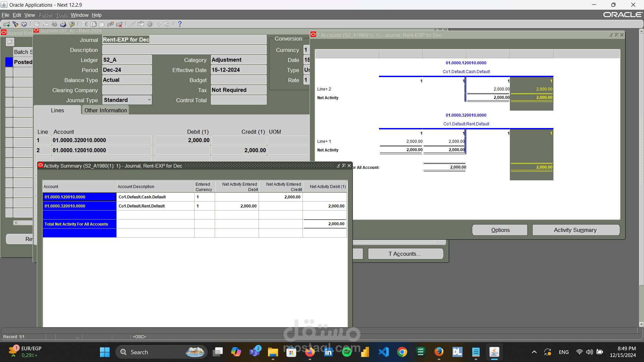Click the Options button
The height and width of the screenshot is (362, 644).
pyautogui.click(x=500, y=230)
